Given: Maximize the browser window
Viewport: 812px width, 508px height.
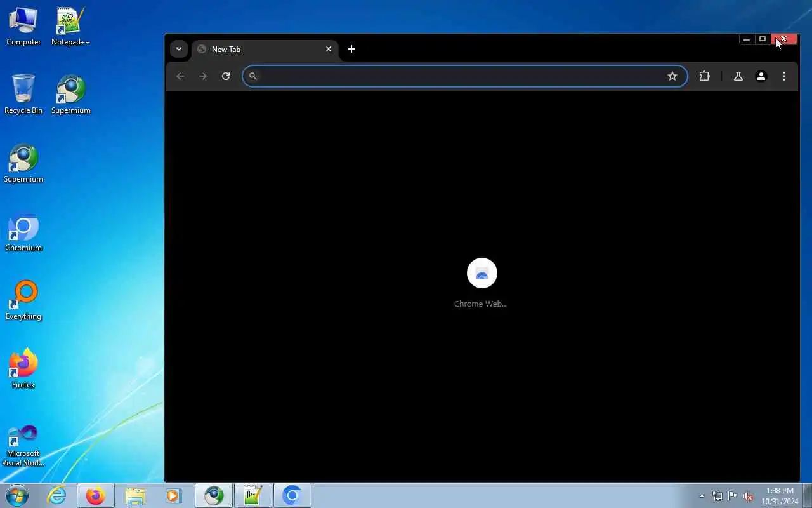Looking at the screenshot, I should (x=763, y=39).
